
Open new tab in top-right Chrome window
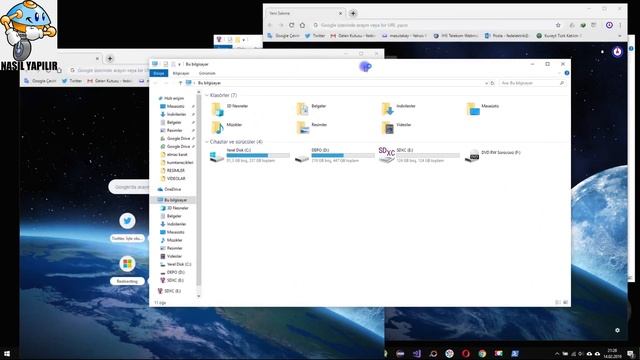pyautogui.click(x=353, y=13)
